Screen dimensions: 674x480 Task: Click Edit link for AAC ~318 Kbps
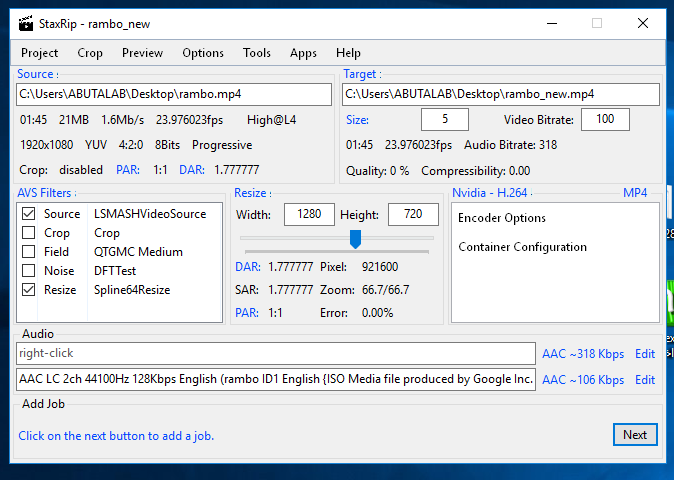[645, 354]
